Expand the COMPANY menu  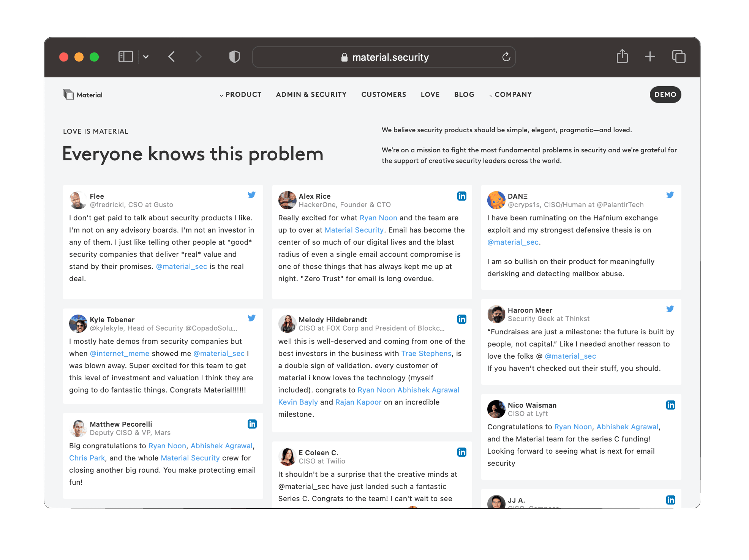point(510,95)
